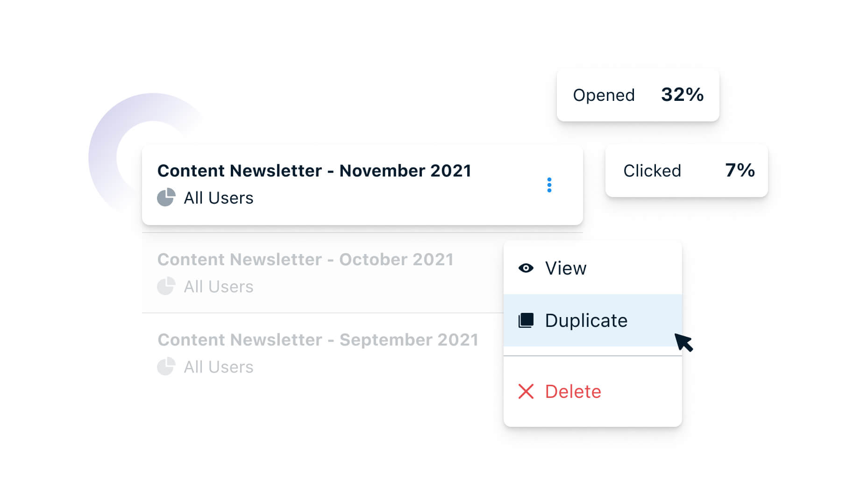Choose Duplicate in the context menu
Viewport: 868px width, 495px height.
pos(593,320)
